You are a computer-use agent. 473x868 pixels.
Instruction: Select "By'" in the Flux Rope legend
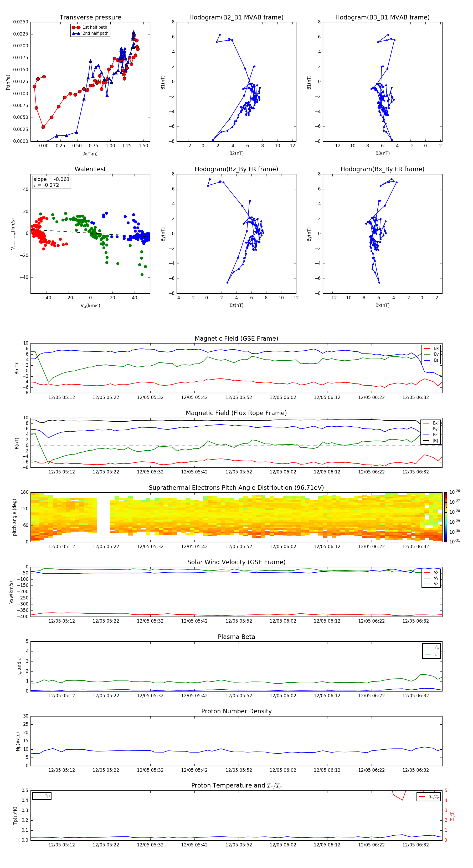pos(431,429)
